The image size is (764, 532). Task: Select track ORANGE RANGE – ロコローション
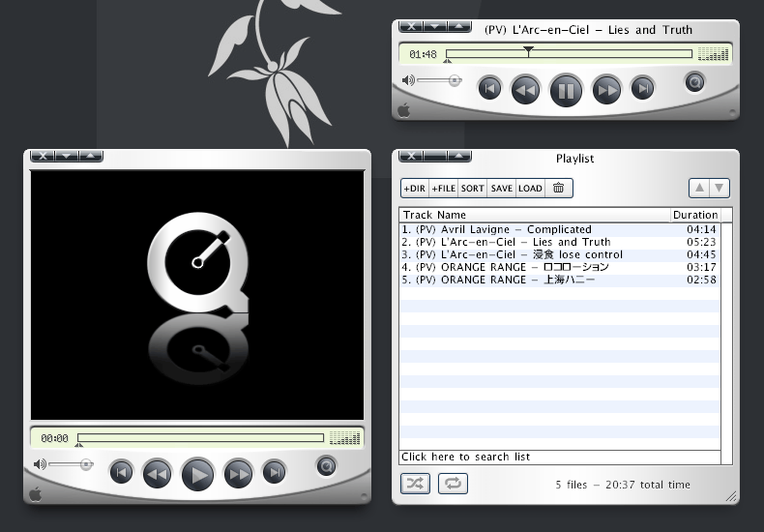pyautogui.click(x=559, y=268)
